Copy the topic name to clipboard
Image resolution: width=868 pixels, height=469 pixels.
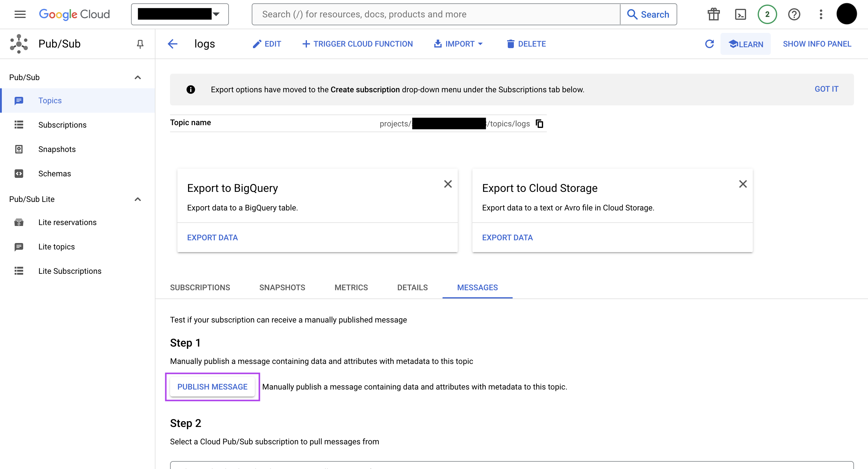(539, 124)
